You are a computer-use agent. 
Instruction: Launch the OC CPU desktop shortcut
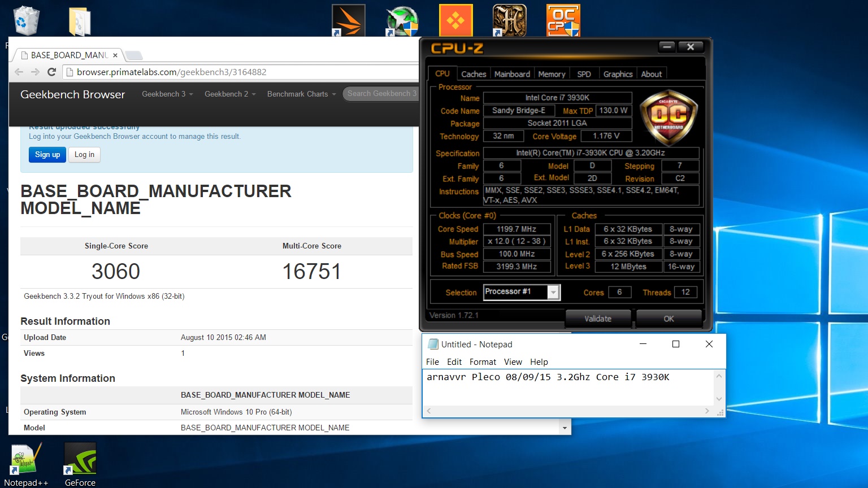coord(563,20)
